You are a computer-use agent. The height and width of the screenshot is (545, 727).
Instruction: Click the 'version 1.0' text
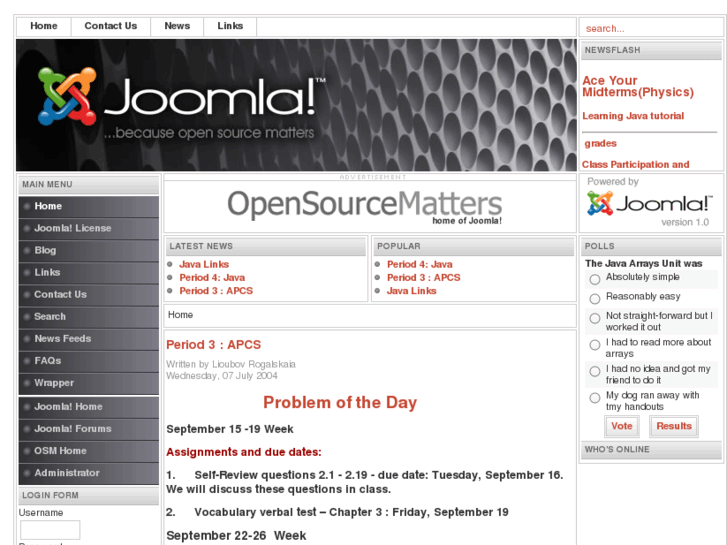[685, 223]
